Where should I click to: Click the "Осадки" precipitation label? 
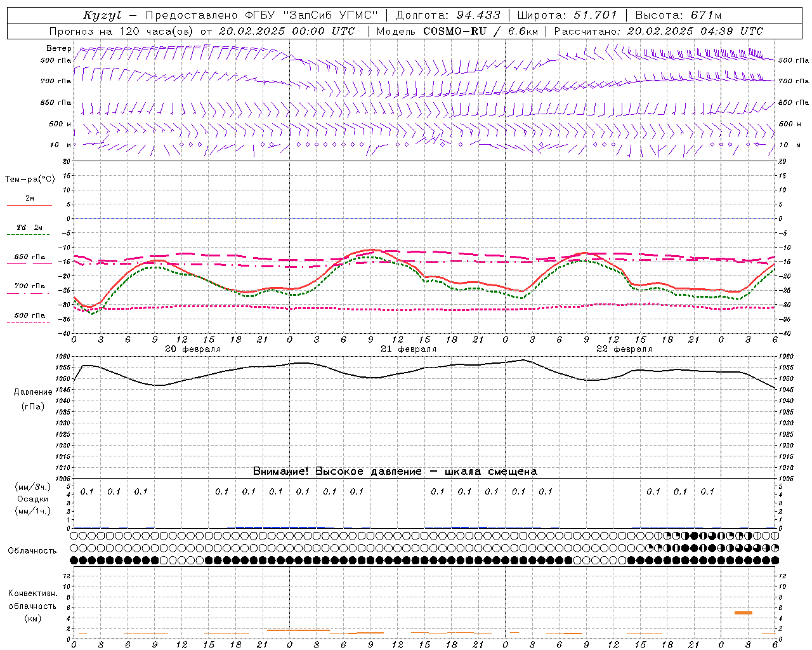click(x=33, y=499)
